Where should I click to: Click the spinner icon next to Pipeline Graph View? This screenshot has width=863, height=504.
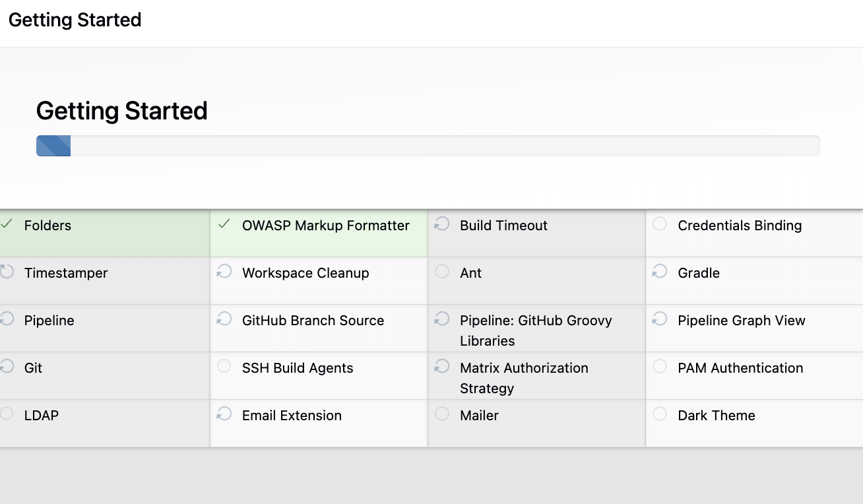[x=660, y=319]
